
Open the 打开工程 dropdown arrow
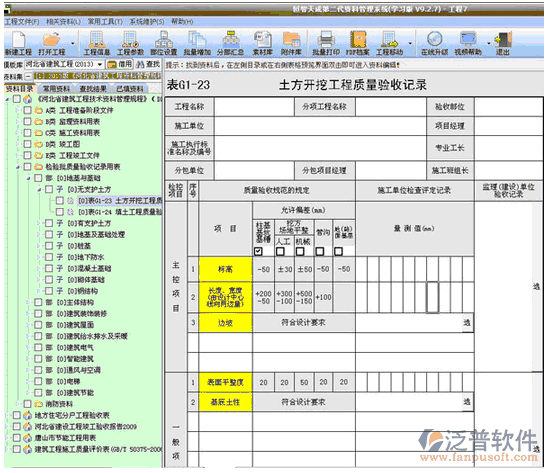[x=73, y=43]
